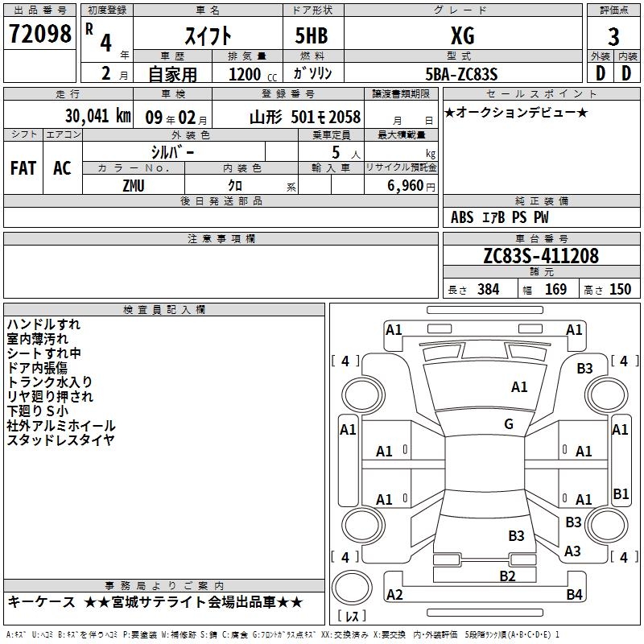
Task: Click shift type FAT
Action: pos(23,168)
